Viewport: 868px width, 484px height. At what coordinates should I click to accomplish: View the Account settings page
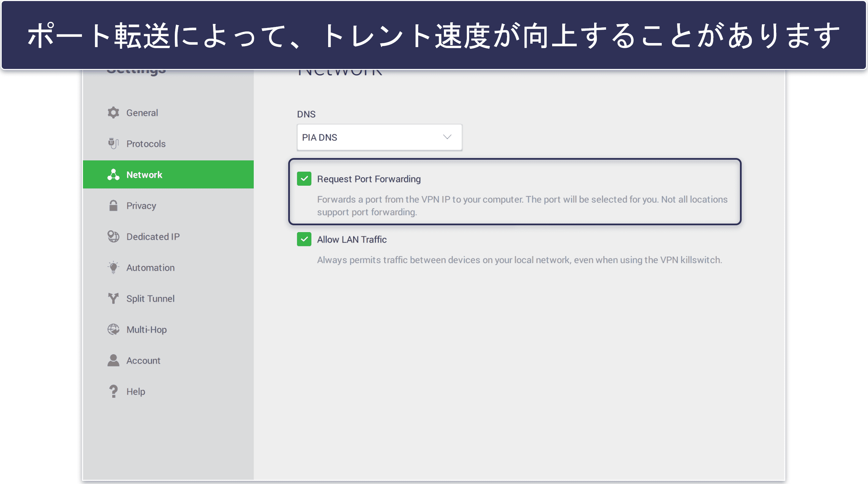pos(168,360)
